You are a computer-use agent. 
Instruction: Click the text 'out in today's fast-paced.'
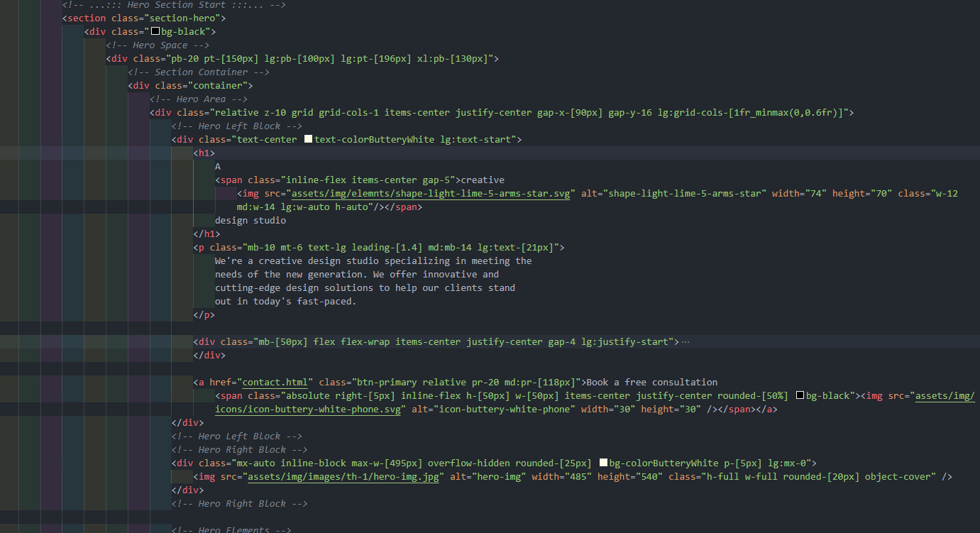coord(286,302)
